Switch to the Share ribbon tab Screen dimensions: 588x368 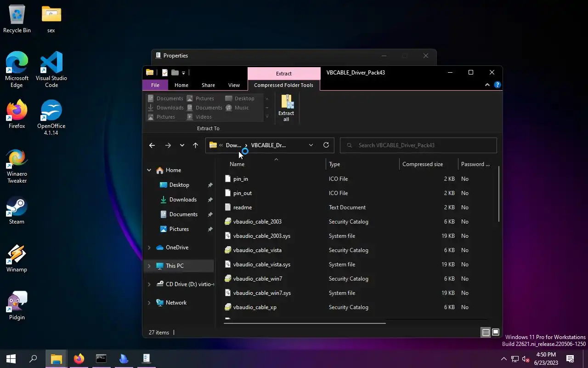[x=208, y=85]
